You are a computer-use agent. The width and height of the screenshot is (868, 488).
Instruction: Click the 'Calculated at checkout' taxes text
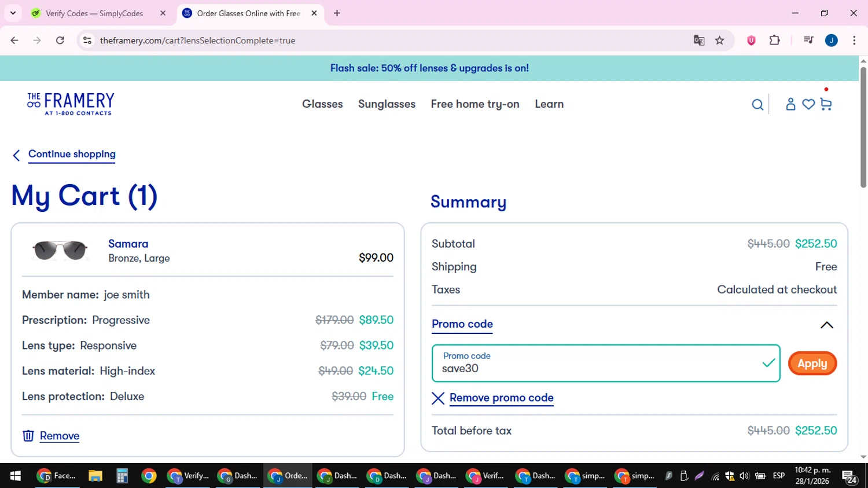[777, 289]
